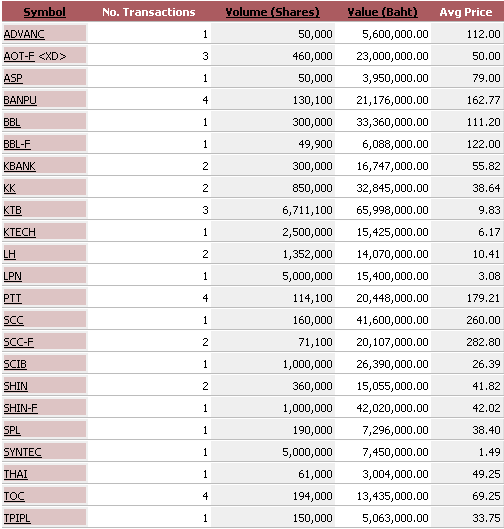The image size is (504, 529).
Task: Open the BBL-F symbol link
Action: [x=17, y=144]
